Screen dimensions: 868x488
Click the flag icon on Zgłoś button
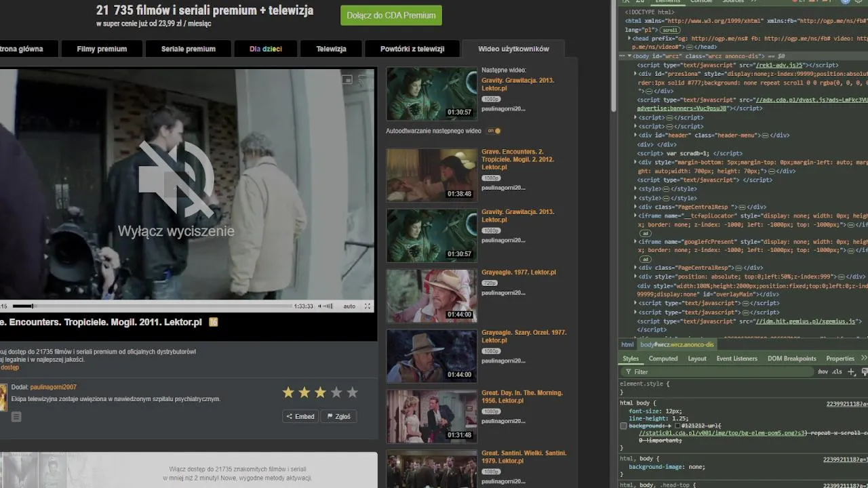tap(330, 417)
